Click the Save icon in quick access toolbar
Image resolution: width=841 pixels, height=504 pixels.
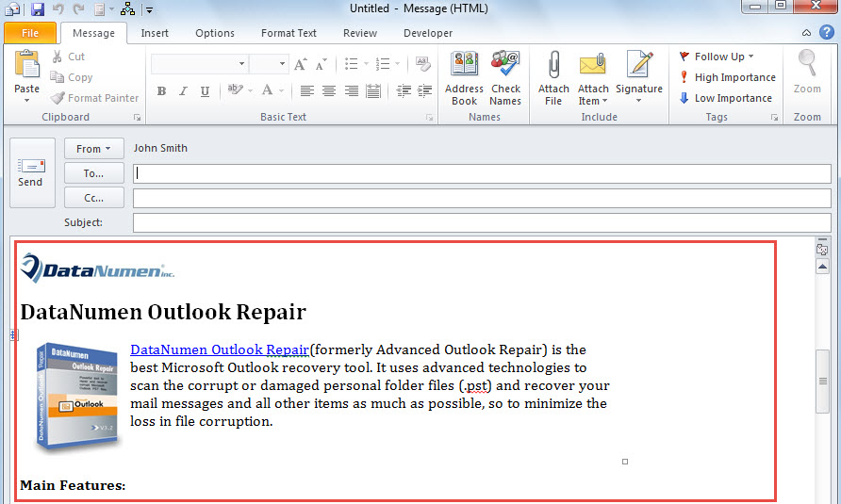[x=37, y=9]
